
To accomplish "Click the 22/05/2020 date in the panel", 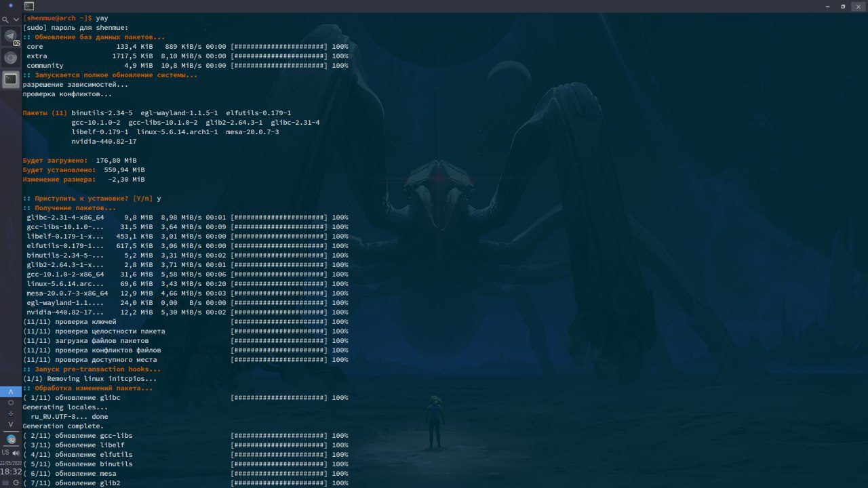I will (x=11, y=462).
